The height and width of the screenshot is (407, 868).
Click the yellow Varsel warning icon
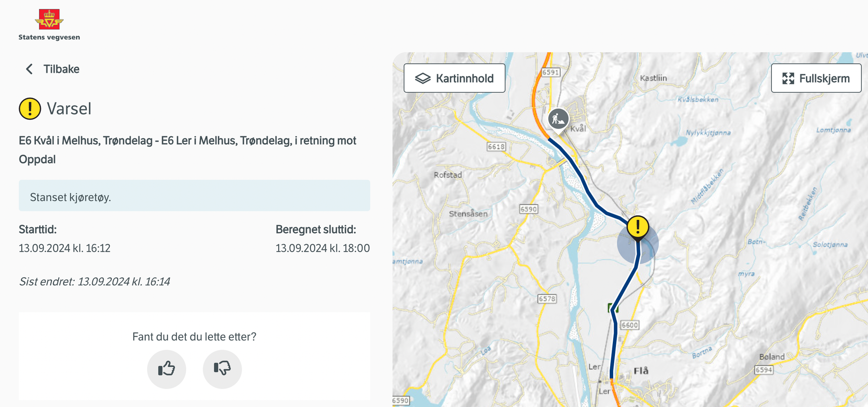[30, 108]
